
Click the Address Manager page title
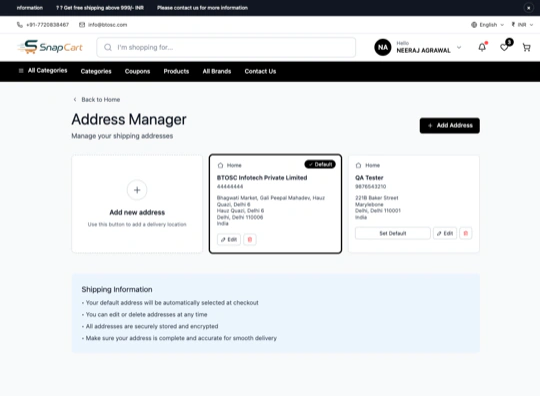click(x=129, y=119)
